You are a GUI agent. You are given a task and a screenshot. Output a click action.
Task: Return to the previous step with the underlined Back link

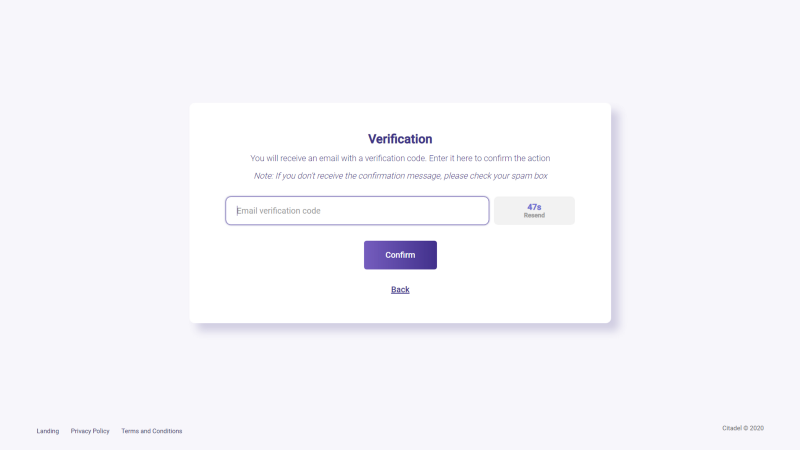point(400,290)
